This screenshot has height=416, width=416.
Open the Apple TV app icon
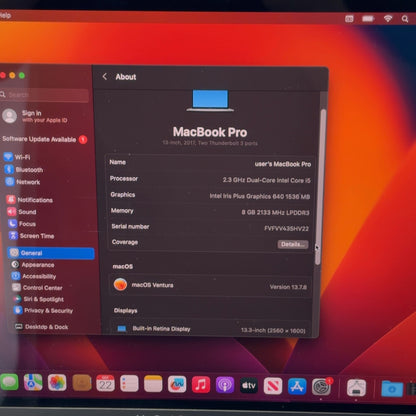[x=249, y=386]
